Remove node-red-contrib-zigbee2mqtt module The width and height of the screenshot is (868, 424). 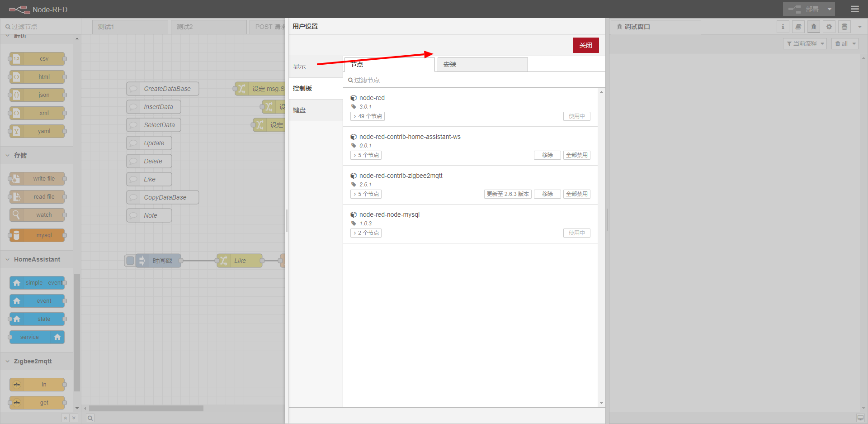point(547,194)
